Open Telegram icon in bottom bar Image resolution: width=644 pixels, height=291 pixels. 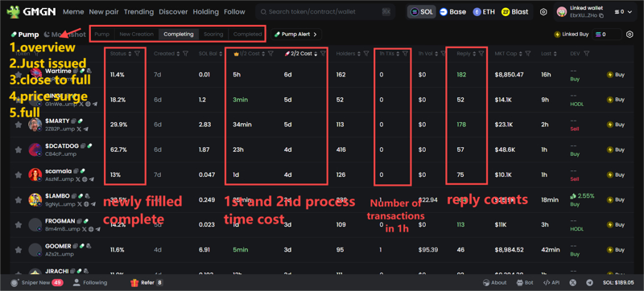590,282
